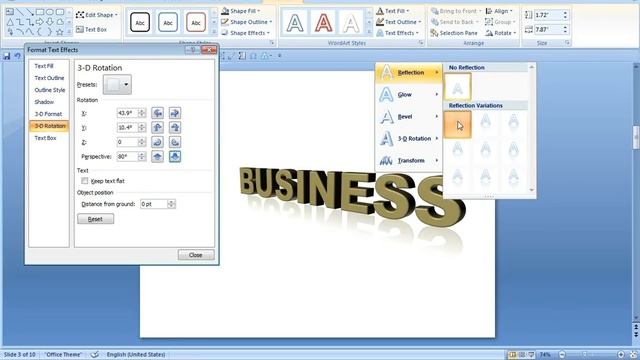Pick the right arrow shape in shapes gallery
Screen dimensions: 640x360
click(x=40, y=22)
